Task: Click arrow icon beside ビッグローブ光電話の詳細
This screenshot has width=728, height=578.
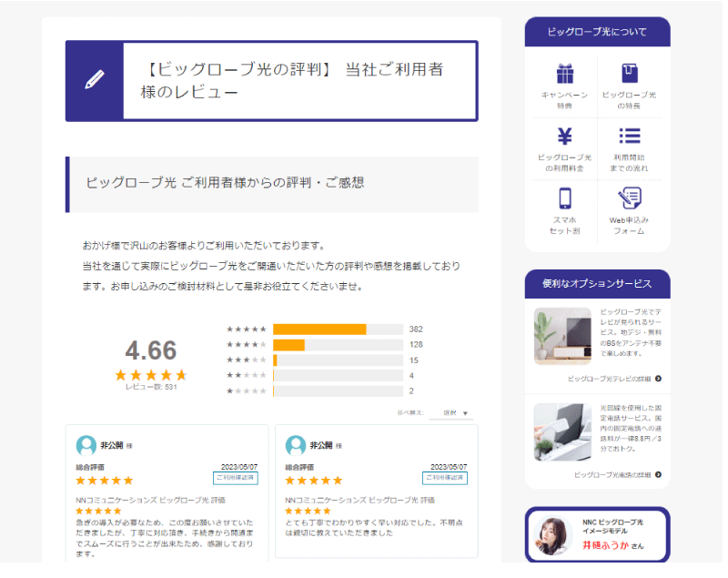Action: pos(658,475)
